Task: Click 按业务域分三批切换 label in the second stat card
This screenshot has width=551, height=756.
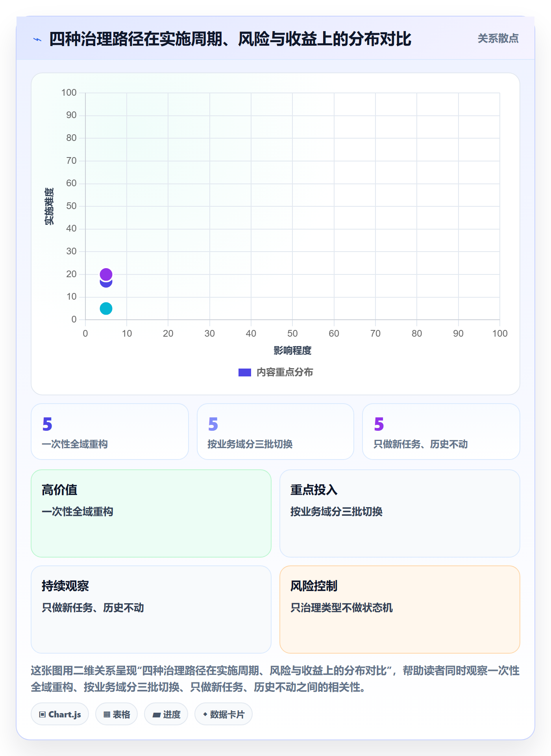Action: tap(250, 444)
